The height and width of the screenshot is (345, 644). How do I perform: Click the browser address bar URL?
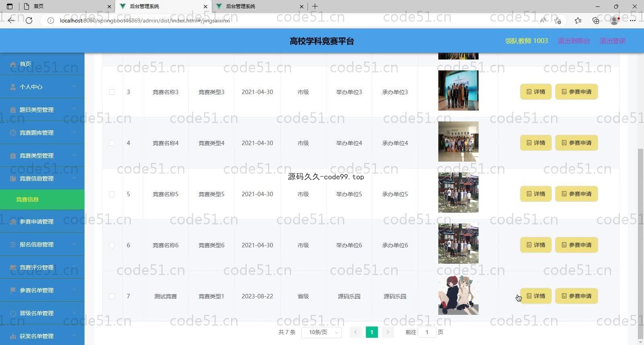[x=145, y=21]
